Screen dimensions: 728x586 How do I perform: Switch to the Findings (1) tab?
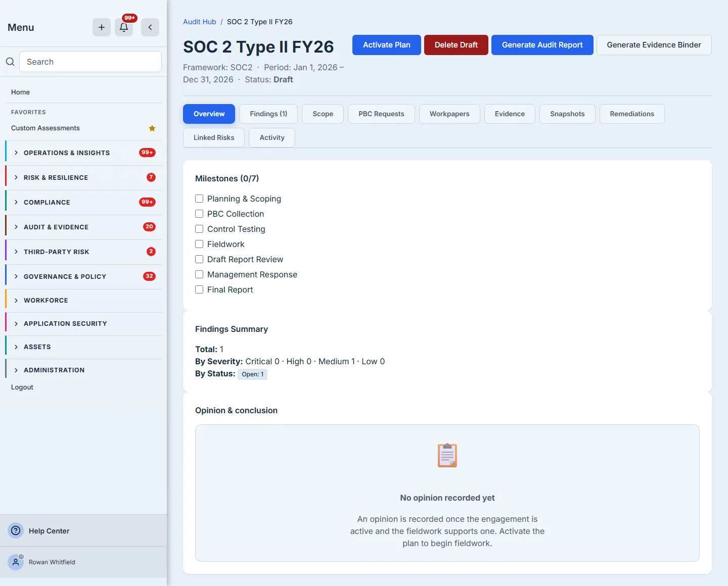pos(268,114)
